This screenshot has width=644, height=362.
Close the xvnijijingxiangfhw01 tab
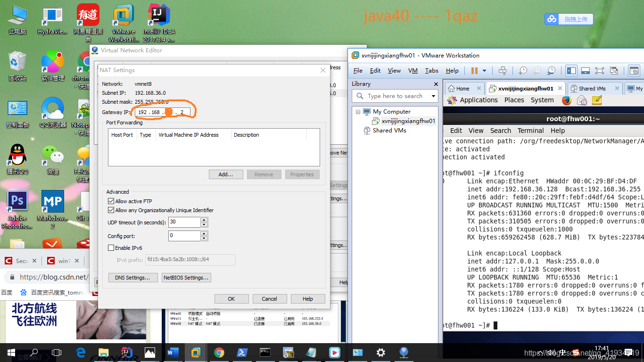561,88
